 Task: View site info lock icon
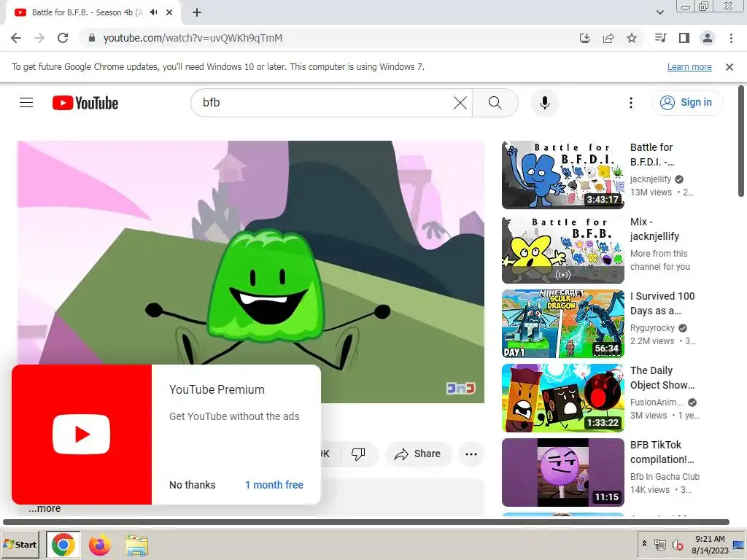(x=92, y=38)
